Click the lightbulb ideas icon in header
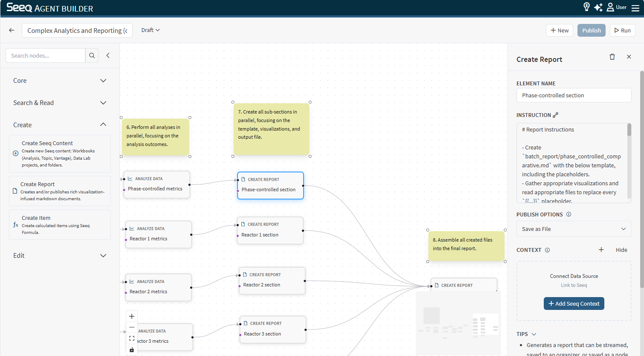 [x=586, y=7]
